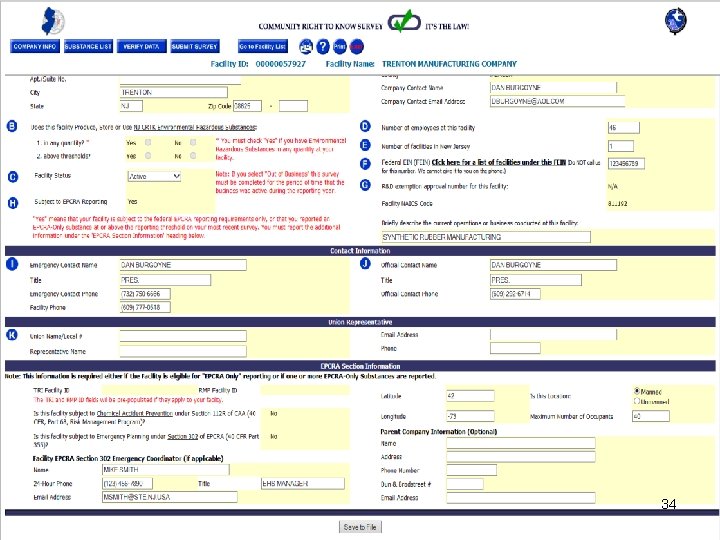
Task: Click the green checkmark survey logo
Action: coord(404,22)
